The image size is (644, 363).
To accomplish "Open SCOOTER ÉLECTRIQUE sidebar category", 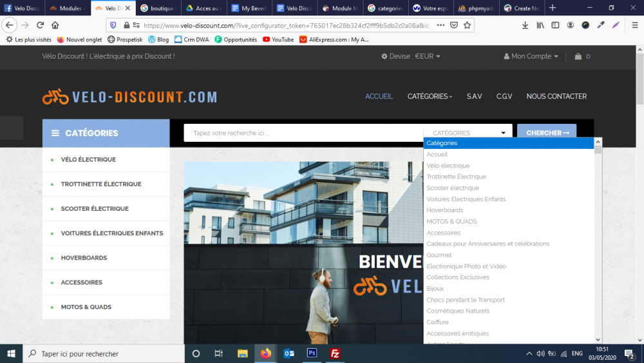I will point(95,208).
